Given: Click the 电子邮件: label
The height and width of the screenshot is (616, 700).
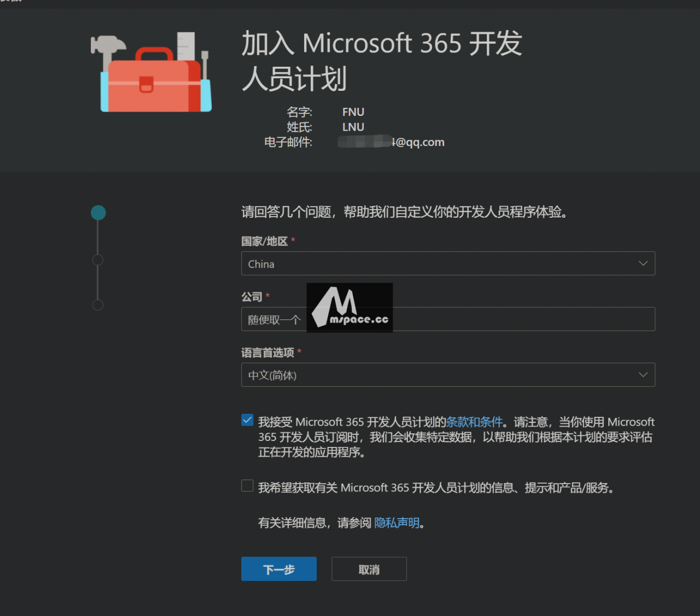Looking at the screenshot, I should 288,142.
